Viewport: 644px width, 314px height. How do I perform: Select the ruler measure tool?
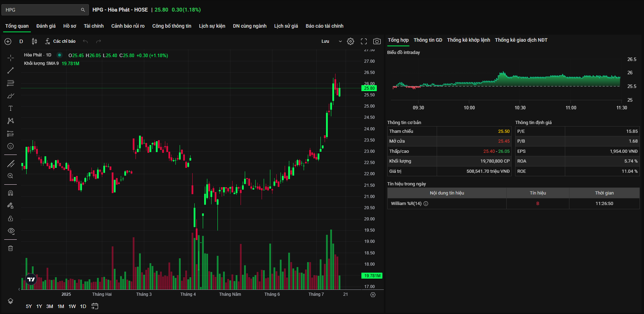point(11,164)
